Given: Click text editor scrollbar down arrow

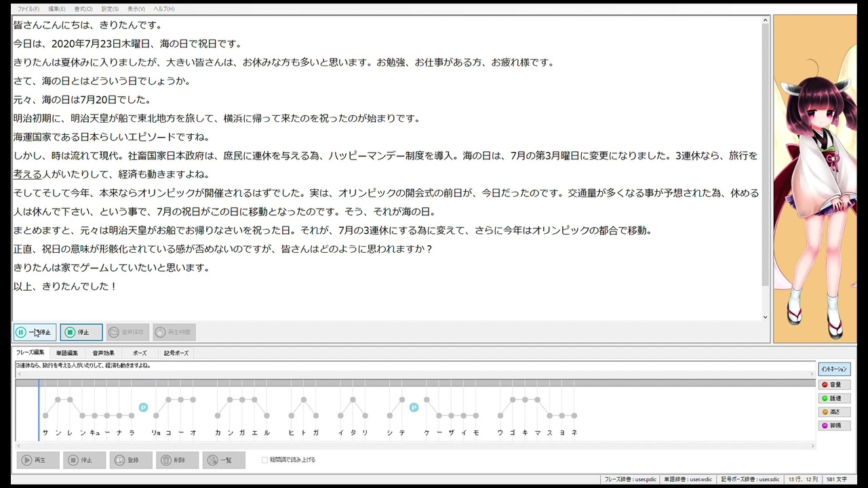Looking at the screenshot, I should (x=765, y=317).
